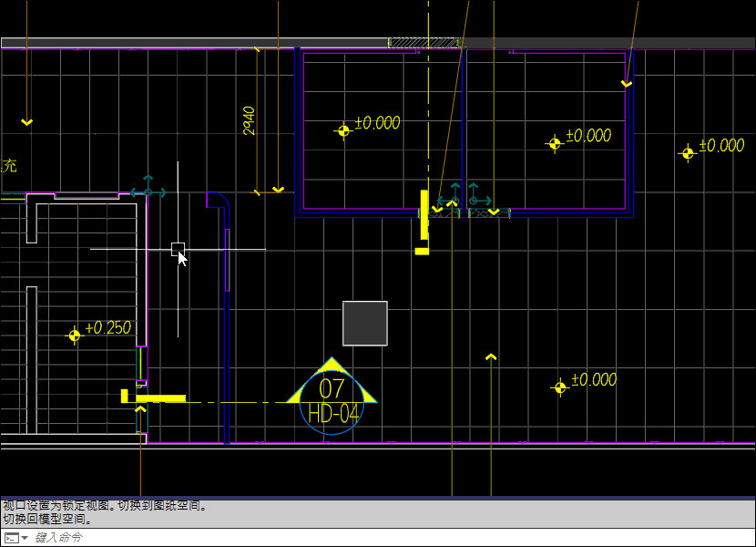Viewport: 756px width, 547px height.
Task: Select the yellow chevron at the room's top-right corner
Action: click(x=627, y=84)
